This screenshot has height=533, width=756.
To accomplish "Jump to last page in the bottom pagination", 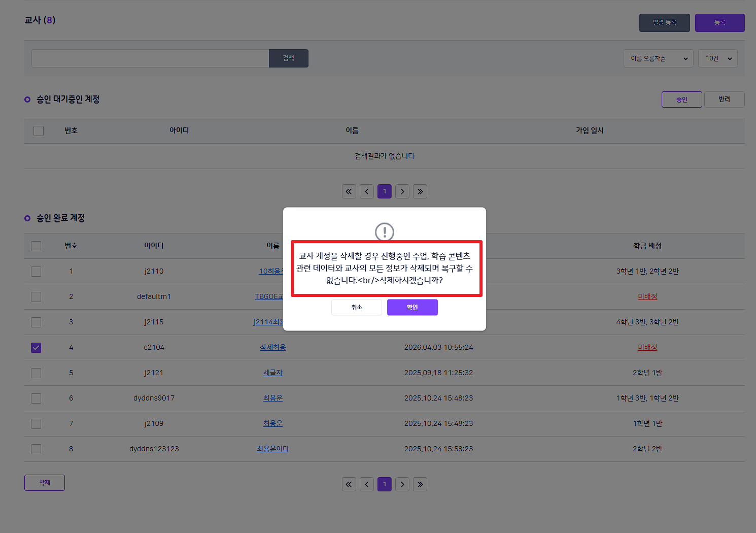I will point(420,484).
